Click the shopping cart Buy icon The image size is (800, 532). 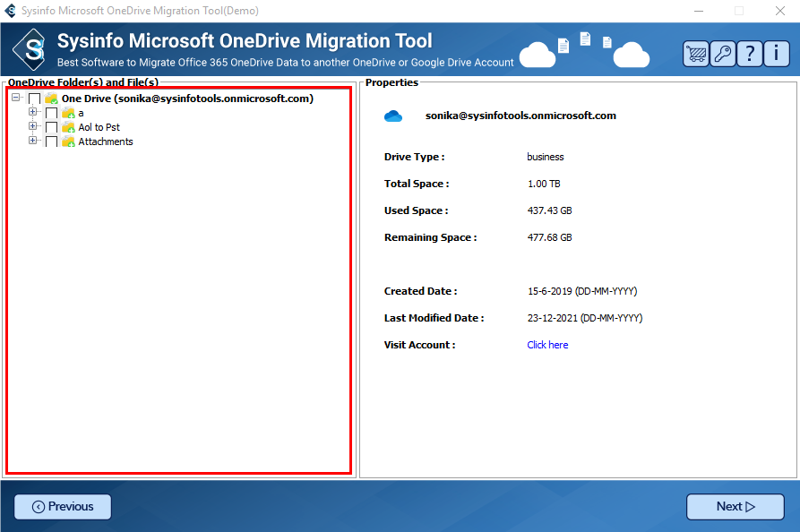tap(695, 54)
